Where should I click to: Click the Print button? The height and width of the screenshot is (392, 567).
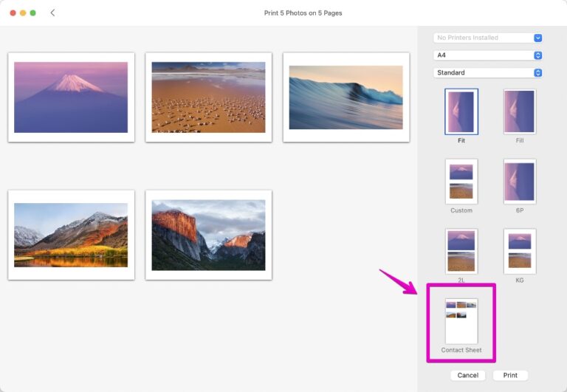tap(510, 375)
